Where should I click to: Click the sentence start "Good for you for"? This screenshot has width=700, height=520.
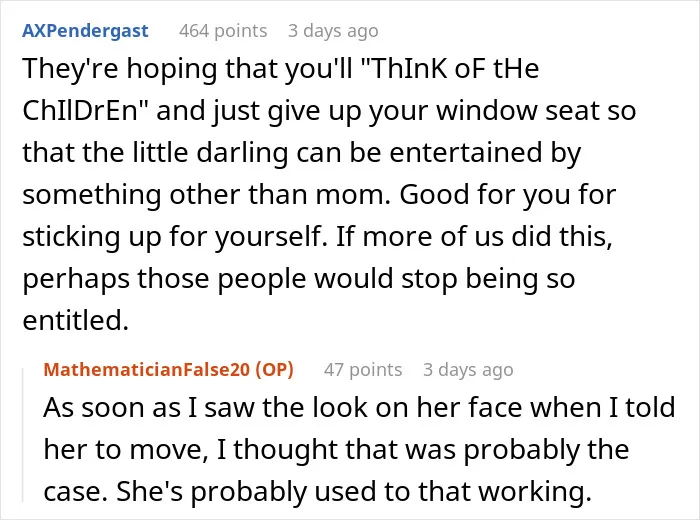(x=508, y=195)
